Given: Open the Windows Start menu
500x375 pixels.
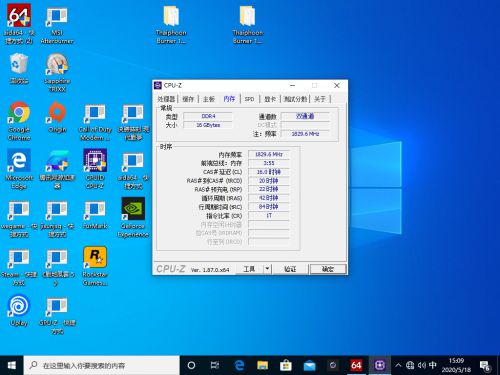Looking at the screenshot, I should (12, 365).
